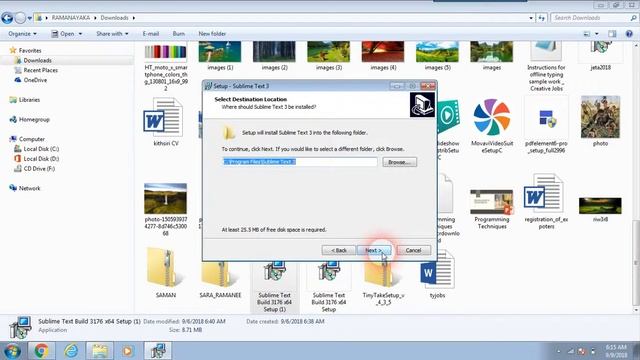This screenshot has width=640, height=360.
Task: Select the Instructions for offline typing file
Action: (x=546, y=65)
